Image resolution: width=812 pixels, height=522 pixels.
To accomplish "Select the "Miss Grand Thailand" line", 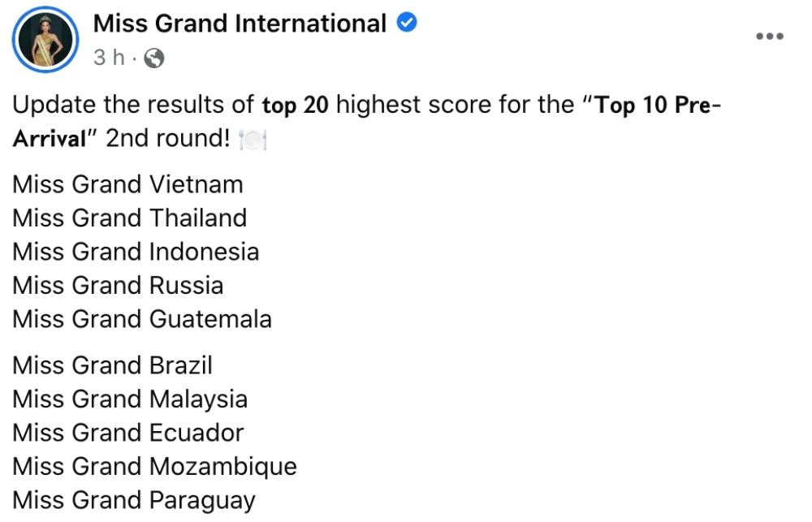I will tap(129, 218).
